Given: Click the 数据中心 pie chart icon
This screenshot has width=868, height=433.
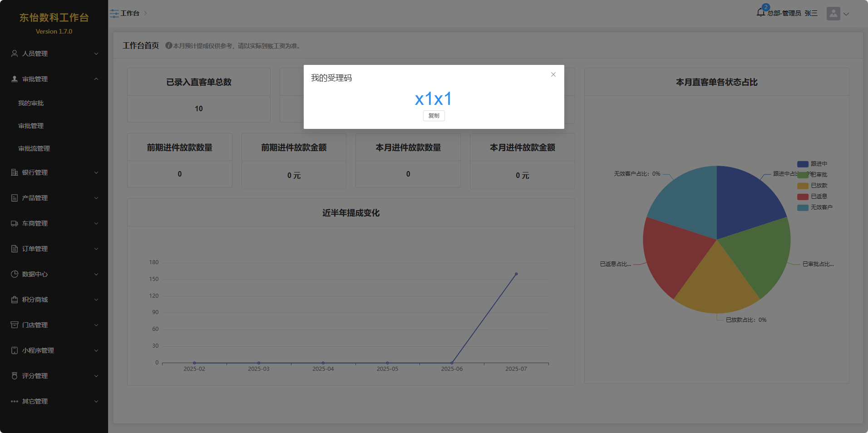Looking at the screenshot, I should tap(15, 274).
